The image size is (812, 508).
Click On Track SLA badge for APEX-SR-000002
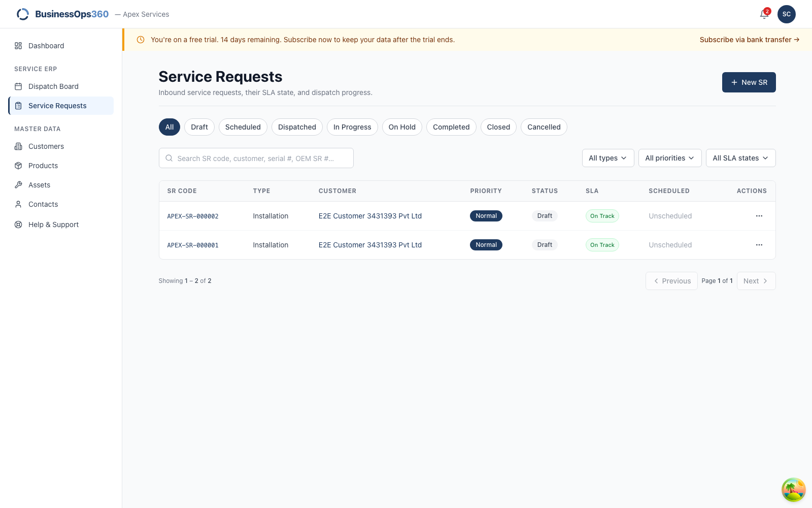[x=602, y=216]
